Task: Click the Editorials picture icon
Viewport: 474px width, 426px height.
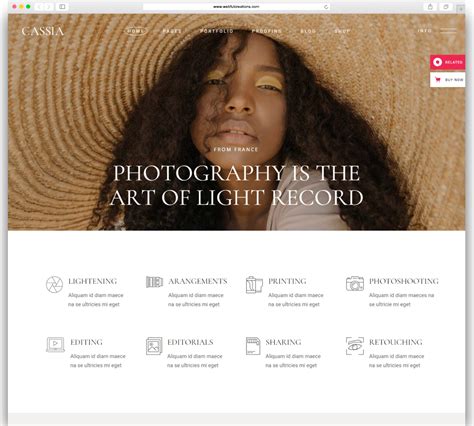Action: (154, 346)
